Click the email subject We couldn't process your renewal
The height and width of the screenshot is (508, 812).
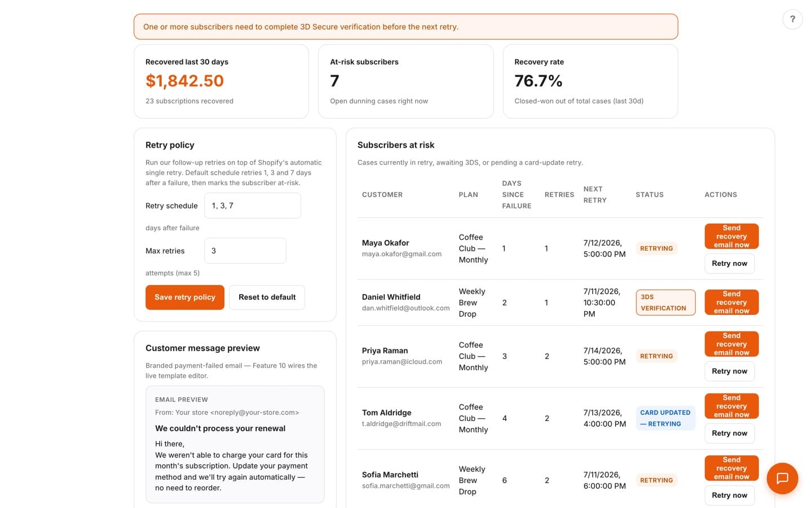(x=220, y=428)
